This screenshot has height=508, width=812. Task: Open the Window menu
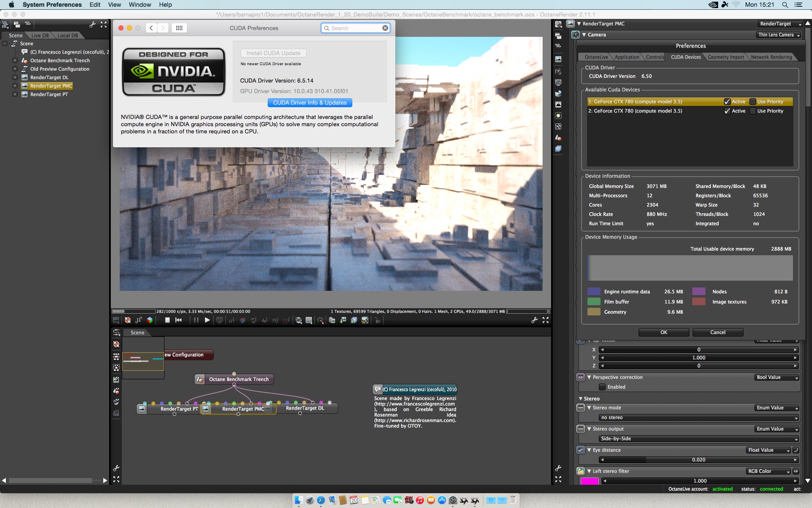(140, 5)
